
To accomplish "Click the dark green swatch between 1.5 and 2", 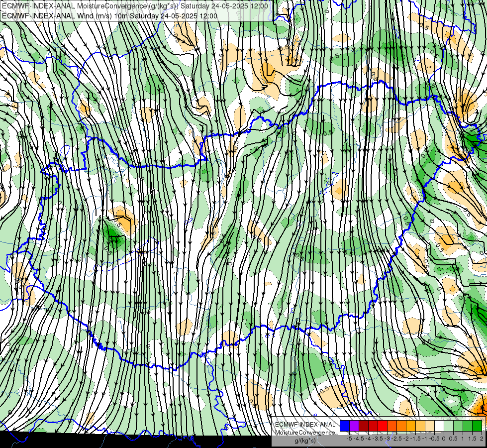I will click(x=477, y=426).
